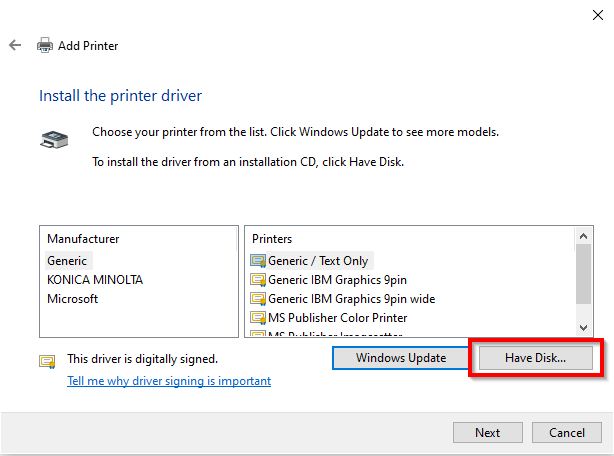
Task: Click the Generic IBM Graphics 9pin icon
Action: (x=259, y=279)
